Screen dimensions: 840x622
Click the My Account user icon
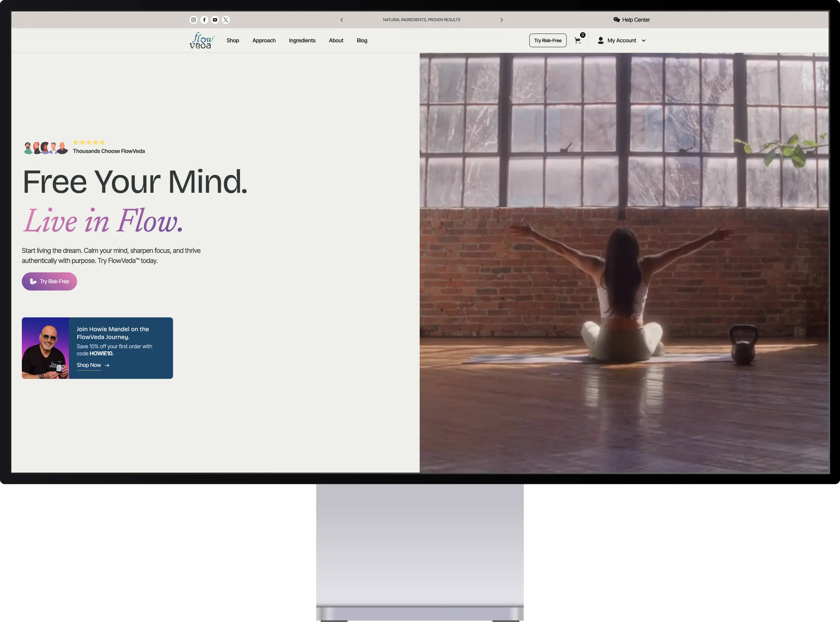click(x=601, y=41)
